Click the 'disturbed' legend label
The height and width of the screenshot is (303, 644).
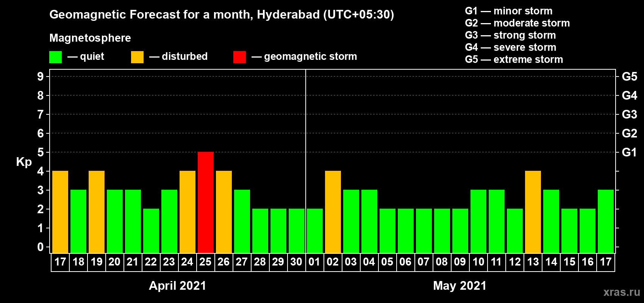[185, 56]
